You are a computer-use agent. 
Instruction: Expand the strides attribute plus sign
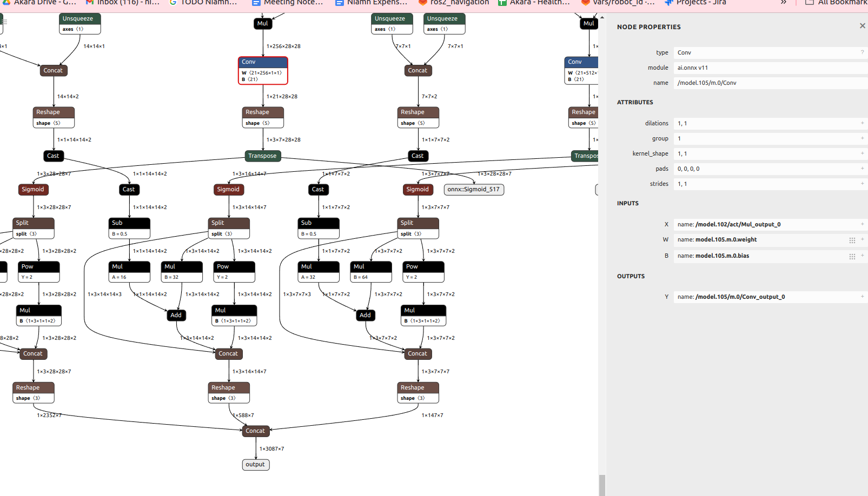click(862, 184)
